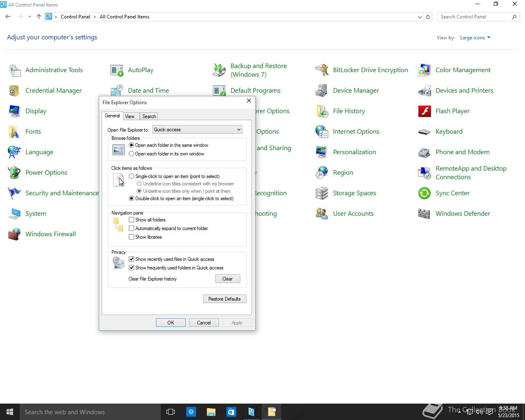Click the Windows Start button

[10, 412]
